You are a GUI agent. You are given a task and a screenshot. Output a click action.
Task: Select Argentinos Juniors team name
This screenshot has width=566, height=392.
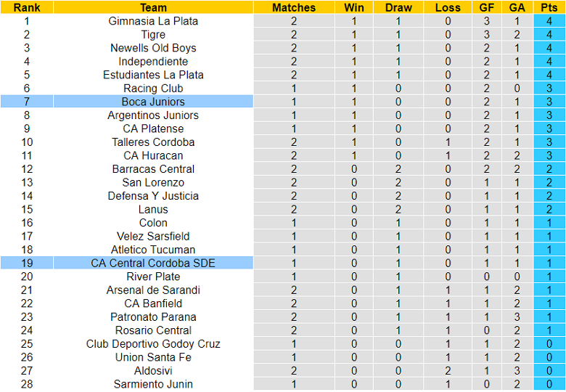point(153,115)
